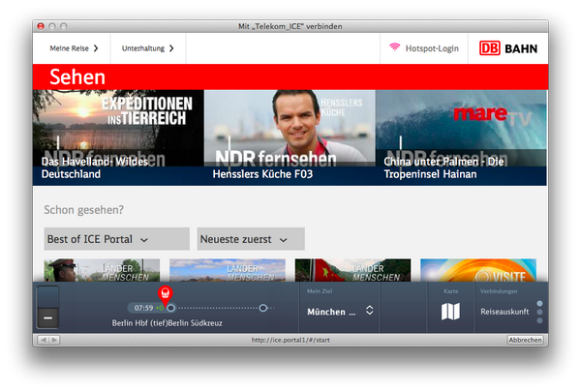This screenshot has height=392, width=581.
Task: Select the bottom pagination dot beside Reiseauskunft
Action: pyautogui.click(x=539, y=320)
